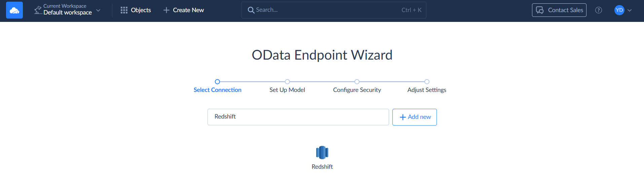Focus the connection filter field containing Redshift
644x194 pixels.
point(298,117)
